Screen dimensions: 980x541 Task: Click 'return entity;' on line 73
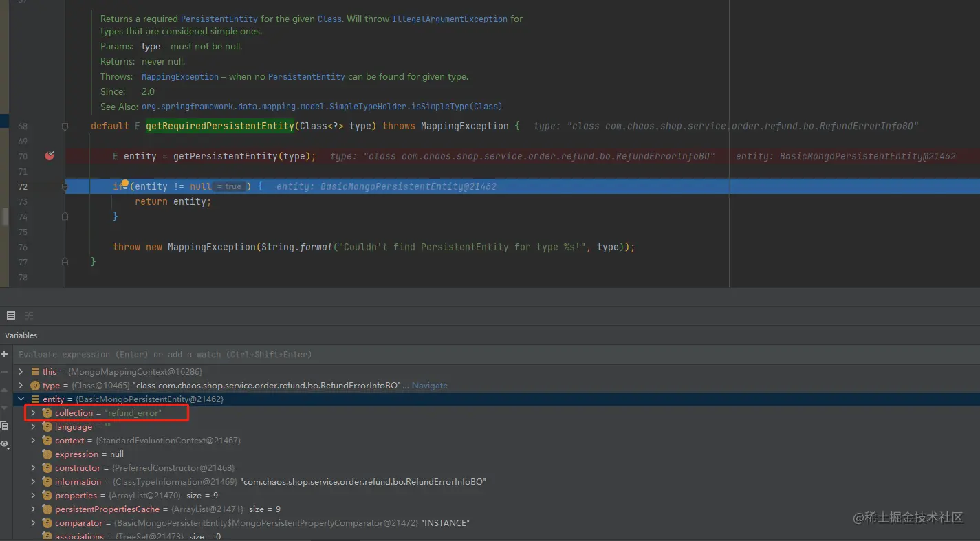[x=173, y=202]
